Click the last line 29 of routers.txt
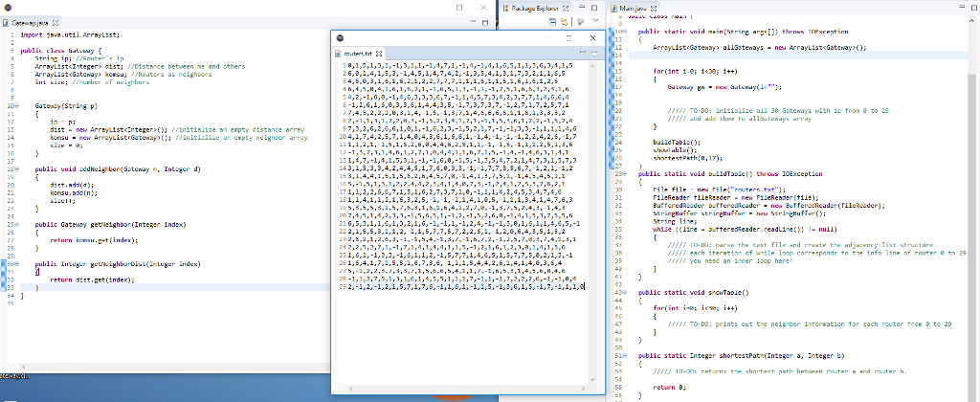 (466, 286)
